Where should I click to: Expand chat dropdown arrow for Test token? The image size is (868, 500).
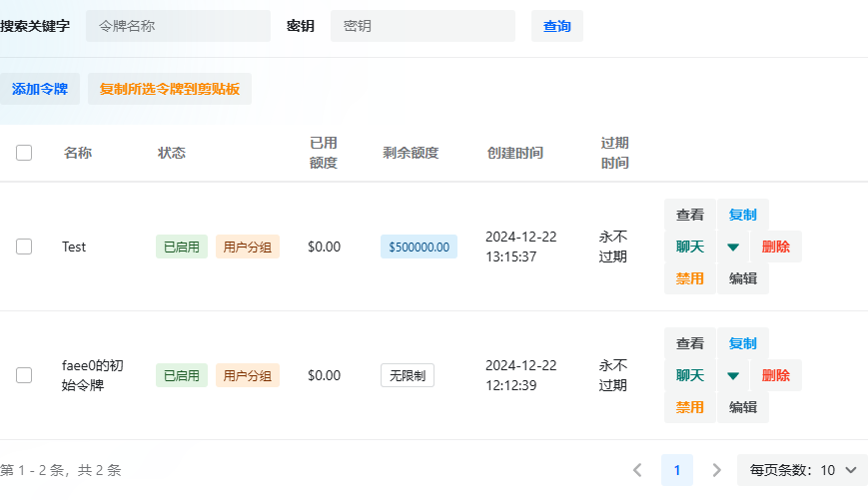(x=733, y=247)
